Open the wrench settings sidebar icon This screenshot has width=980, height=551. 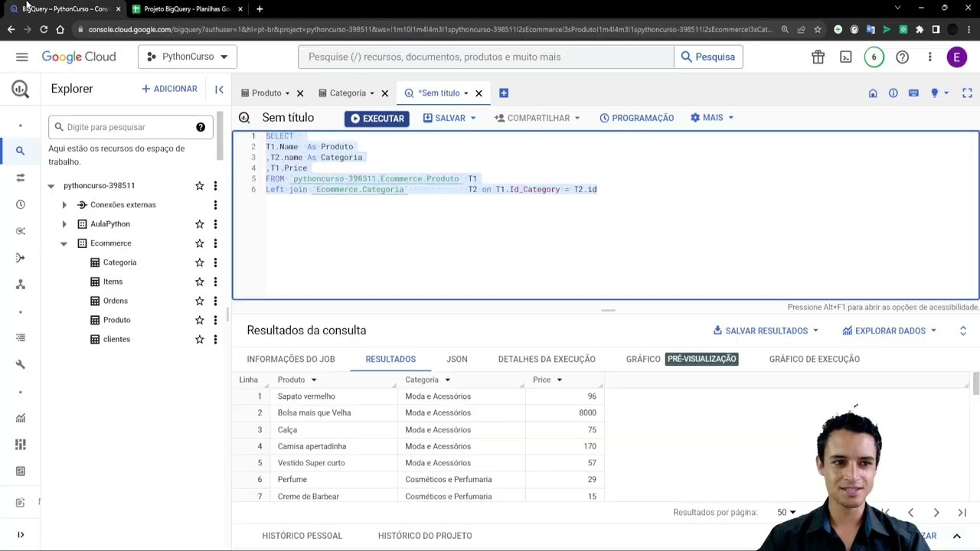(21, 364)
